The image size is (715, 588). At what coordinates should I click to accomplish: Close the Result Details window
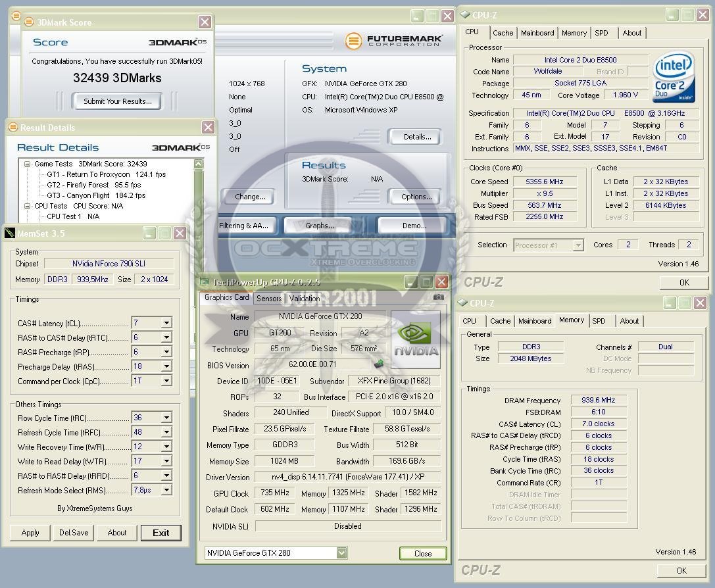(208, 127)
